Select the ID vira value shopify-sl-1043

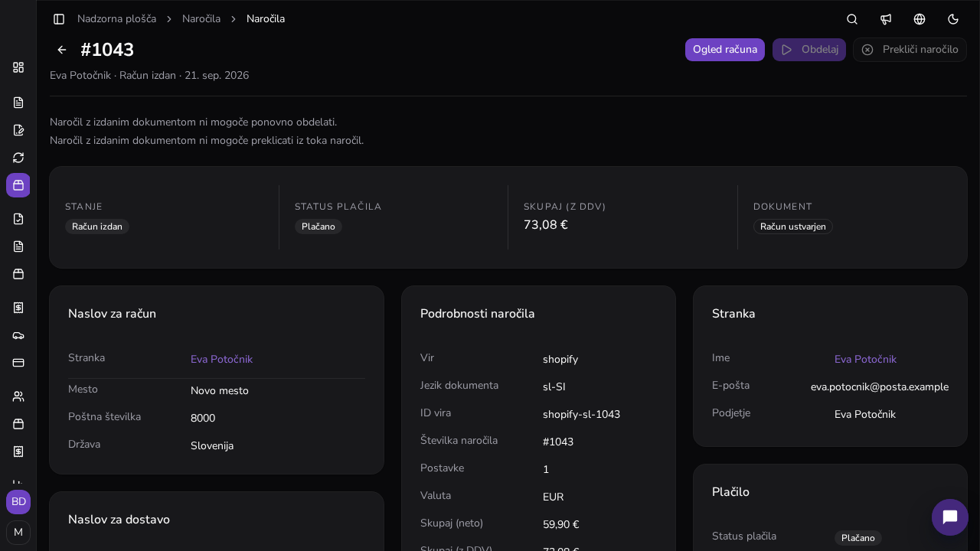[x=581, y=415]
